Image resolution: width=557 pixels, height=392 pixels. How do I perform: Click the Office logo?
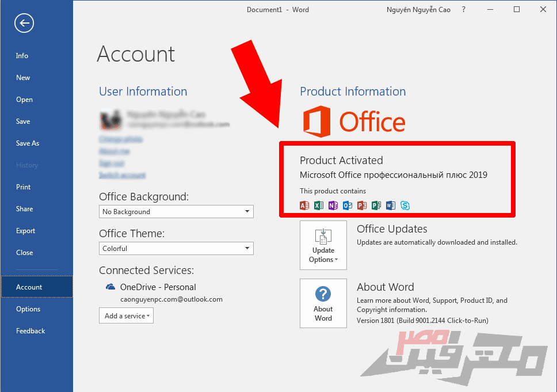[x=354, y=121]
